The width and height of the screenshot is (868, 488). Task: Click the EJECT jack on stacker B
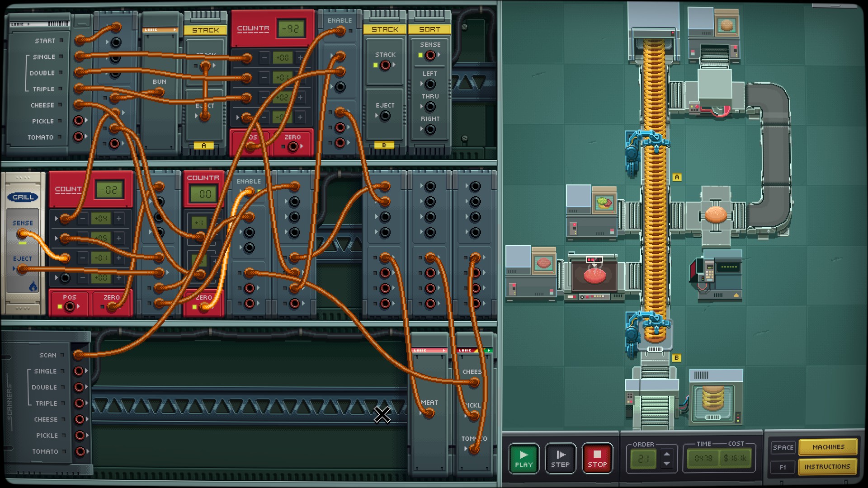[x=385, y=116]
